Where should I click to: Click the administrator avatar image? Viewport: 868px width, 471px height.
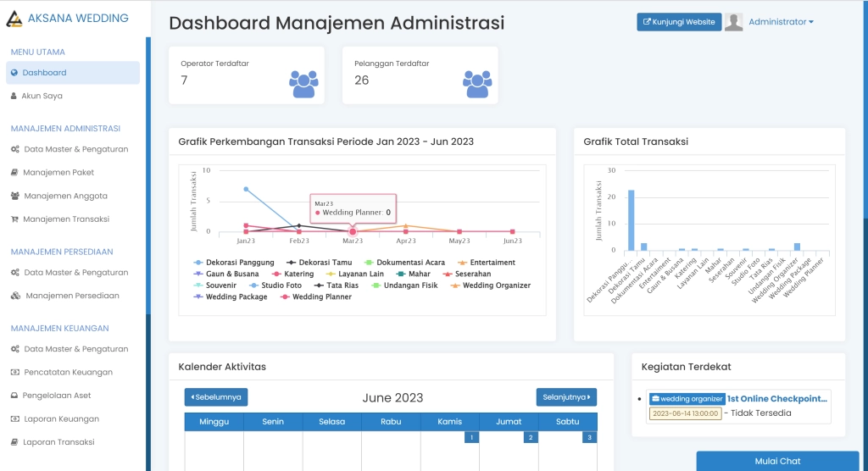(734, 22)
